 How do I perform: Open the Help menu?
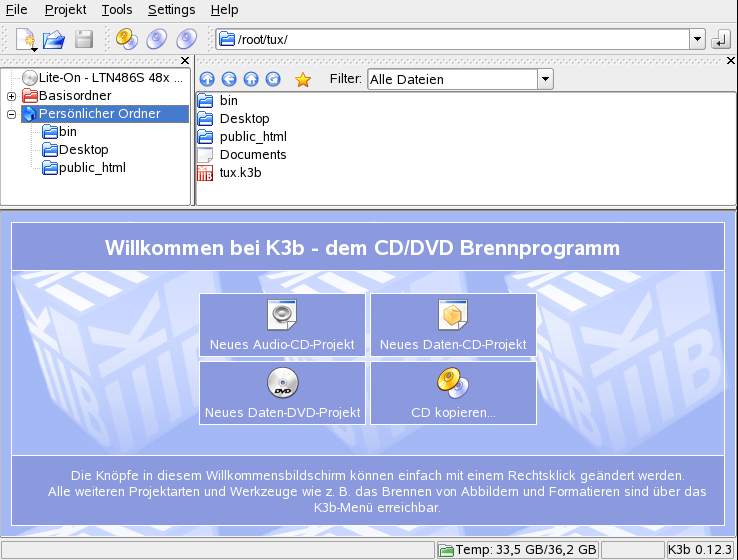coord(225,9)
